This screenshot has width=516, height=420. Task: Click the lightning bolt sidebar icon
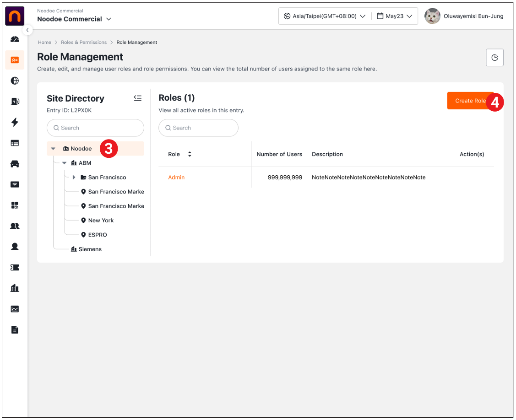(15, 122)
